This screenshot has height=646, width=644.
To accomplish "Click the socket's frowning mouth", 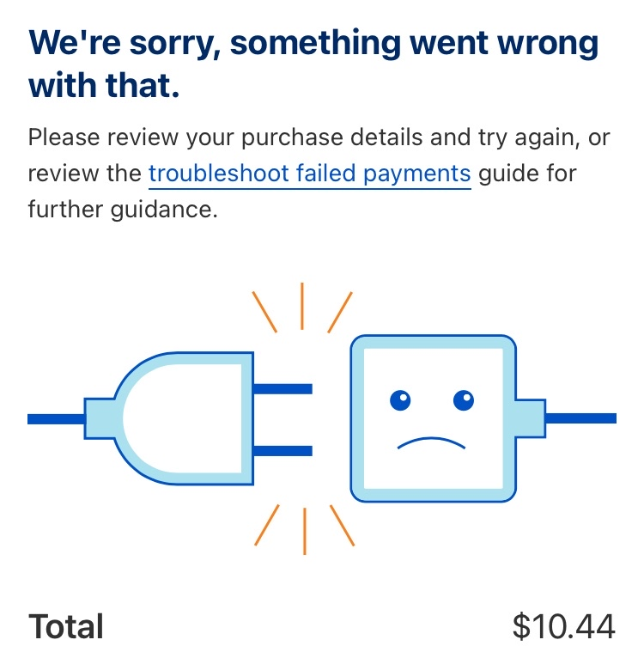I will pyautogui.click(x=431, y=443).
